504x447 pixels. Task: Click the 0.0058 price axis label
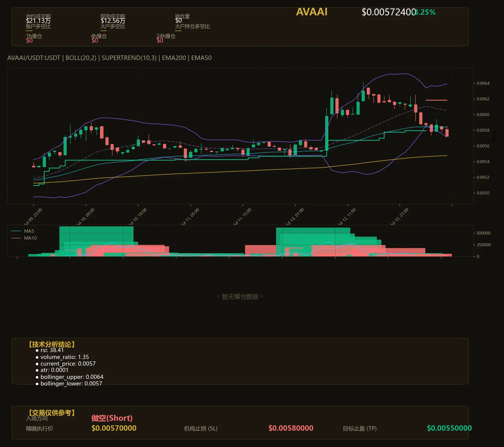483,130
